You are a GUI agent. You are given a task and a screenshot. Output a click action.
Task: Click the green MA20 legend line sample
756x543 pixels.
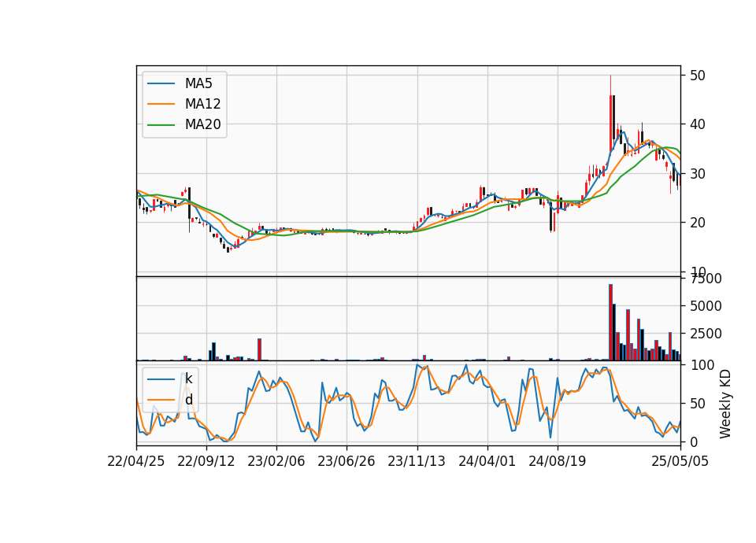coord(161,125)
